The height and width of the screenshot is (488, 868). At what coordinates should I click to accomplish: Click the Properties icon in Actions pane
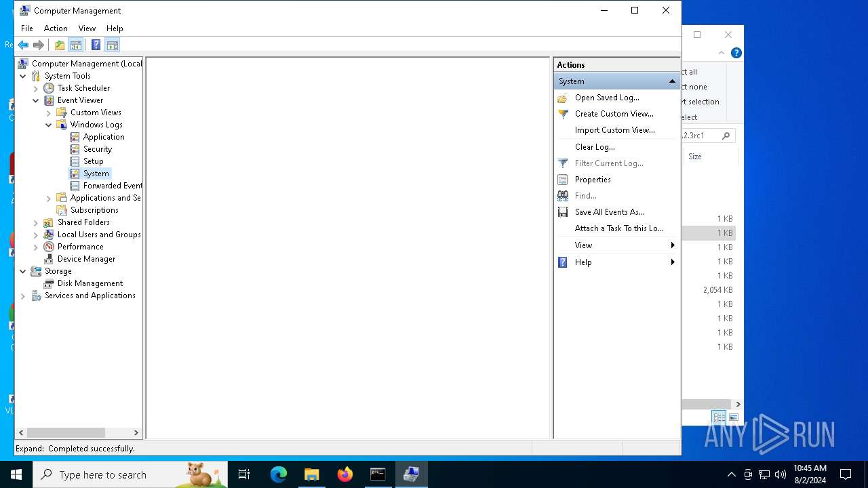coord(562,180)
